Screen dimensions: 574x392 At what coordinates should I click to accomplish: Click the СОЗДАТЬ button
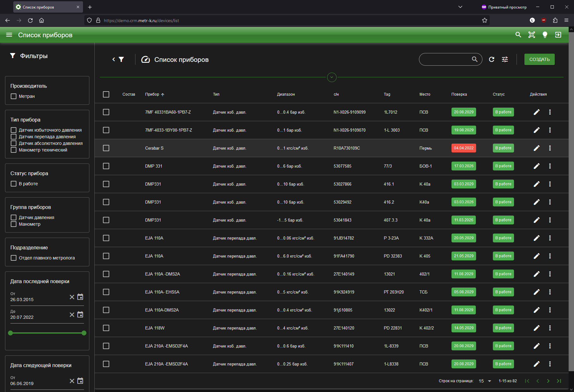(x=539, y=59)
